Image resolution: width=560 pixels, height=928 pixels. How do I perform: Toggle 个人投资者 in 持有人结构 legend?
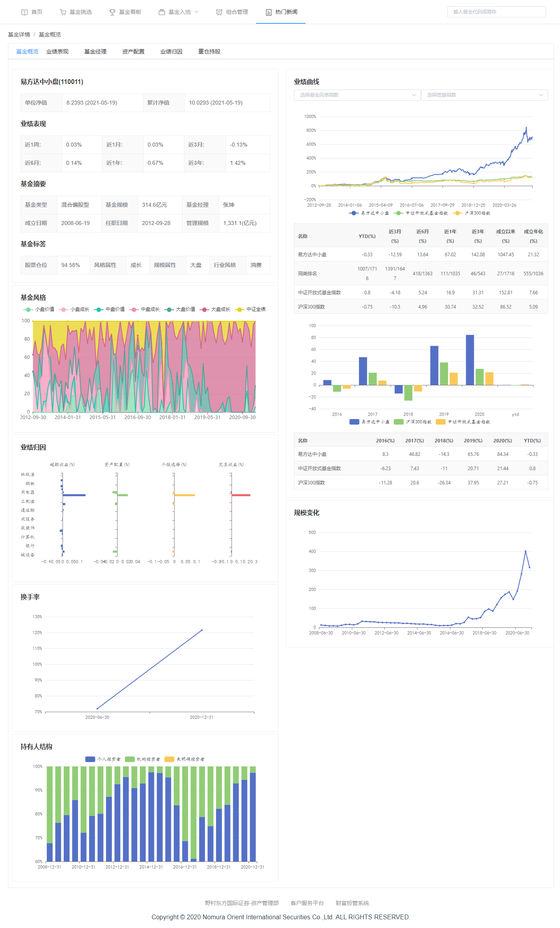click(103, 759)
